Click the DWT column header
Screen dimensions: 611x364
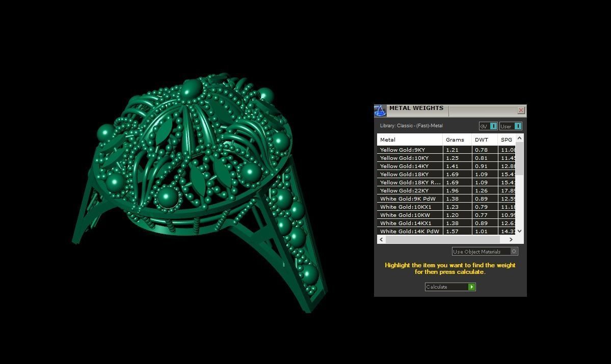tap(485, 140)
